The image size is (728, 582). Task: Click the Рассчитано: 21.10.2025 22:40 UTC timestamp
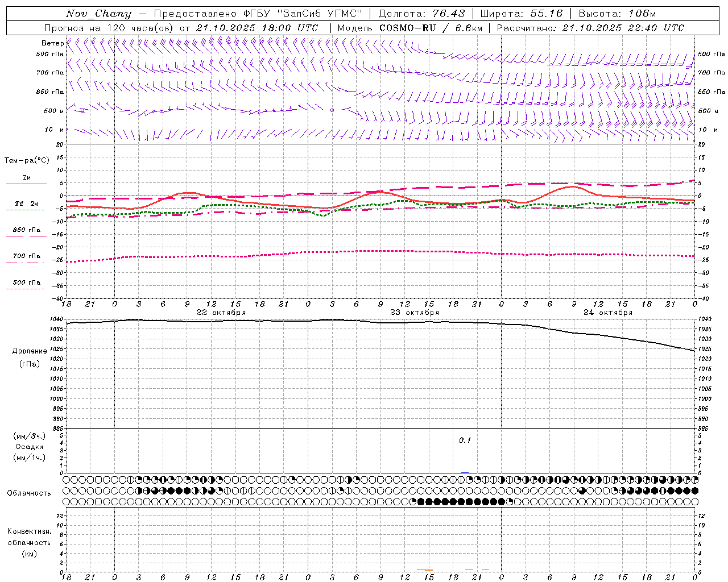click(x=590, y=28)
